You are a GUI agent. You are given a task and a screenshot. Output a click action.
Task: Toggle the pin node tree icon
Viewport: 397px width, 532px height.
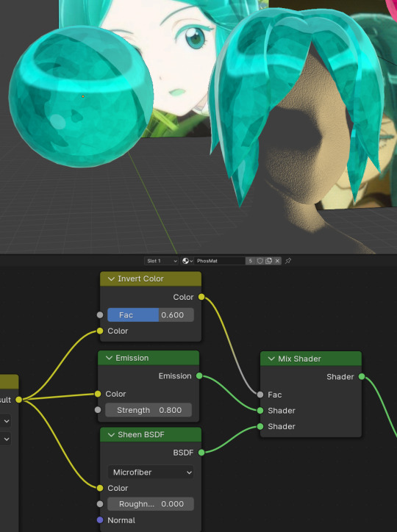tap(288, 261)
